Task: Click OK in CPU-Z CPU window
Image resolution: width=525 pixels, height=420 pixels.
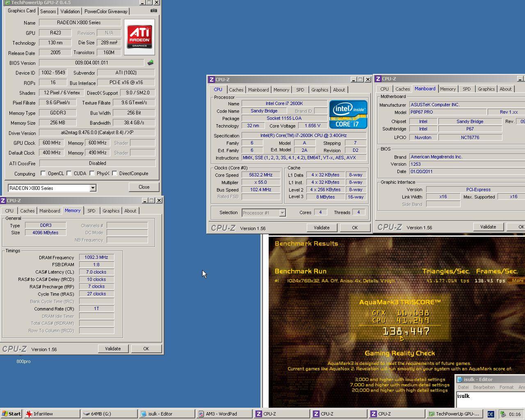Action: pyautogui.click(x=355, y=228)
